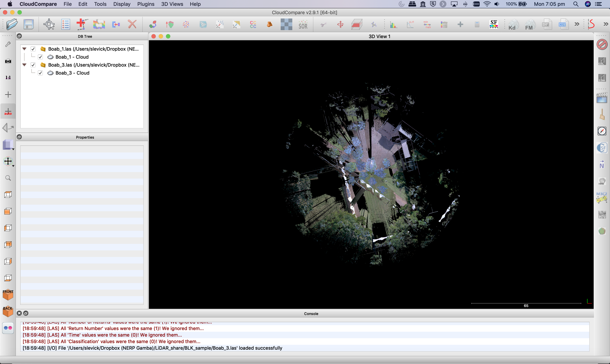Open the point list picking tool
The width and height of the screenshot is (610, 364).
point(66,24)
